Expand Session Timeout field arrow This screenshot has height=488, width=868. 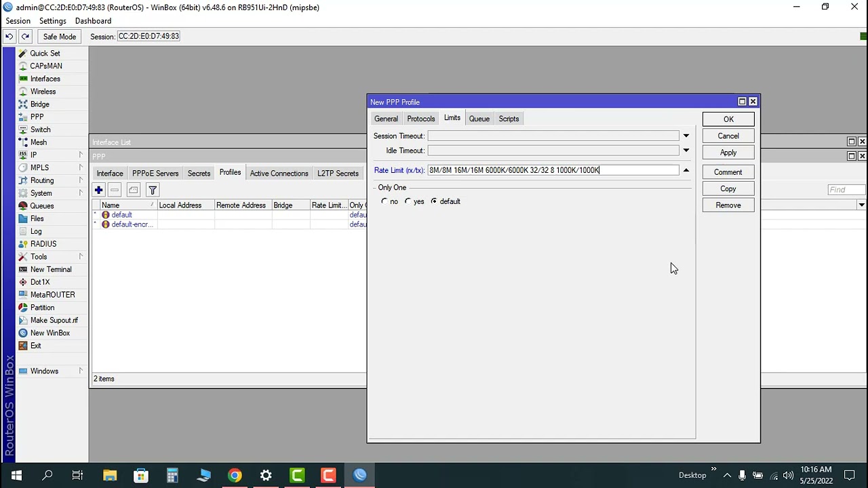[686, 136]
